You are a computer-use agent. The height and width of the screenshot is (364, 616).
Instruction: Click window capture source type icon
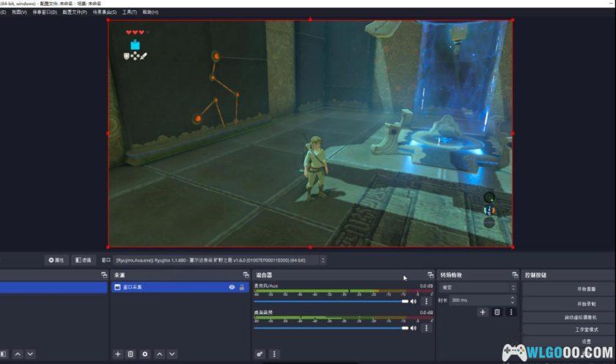117,287
